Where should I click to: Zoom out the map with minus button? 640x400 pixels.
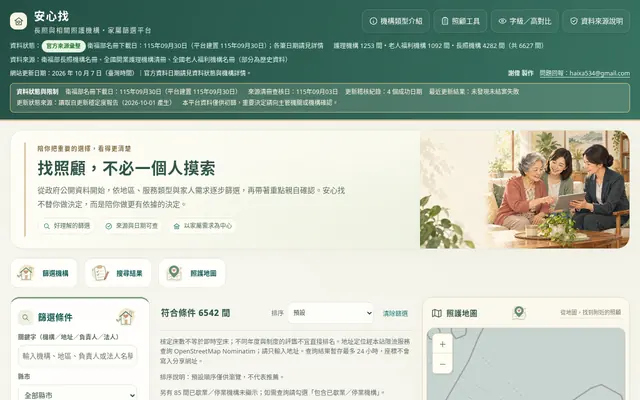pos(442,364)
